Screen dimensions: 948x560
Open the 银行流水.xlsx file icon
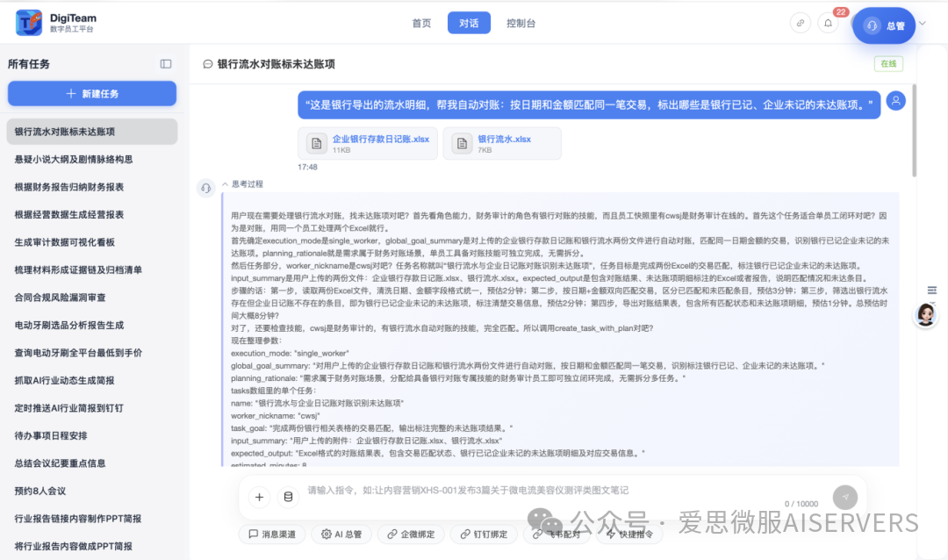[x=462, y=143]
